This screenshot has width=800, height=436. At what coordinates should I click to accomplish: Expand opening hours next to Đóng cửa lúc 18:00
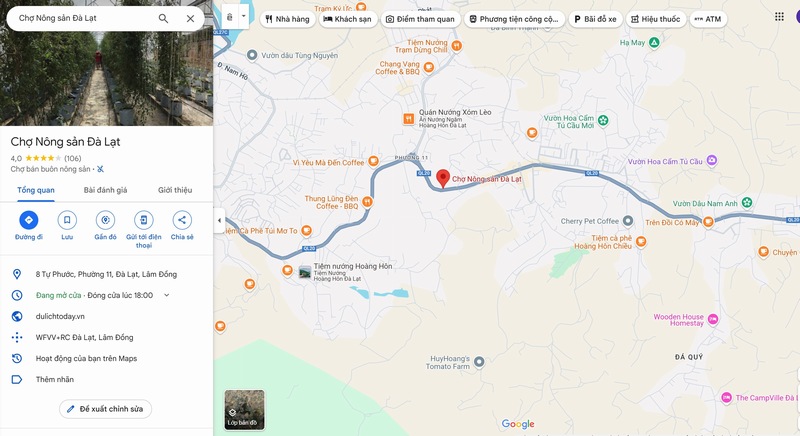click(166, 295)
